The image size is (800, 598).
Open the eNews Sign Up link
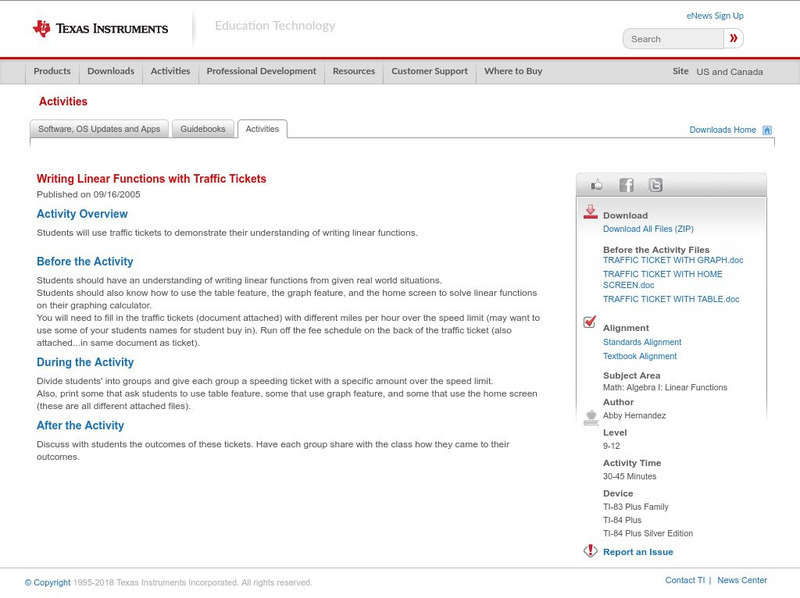[x=715, y=16]
